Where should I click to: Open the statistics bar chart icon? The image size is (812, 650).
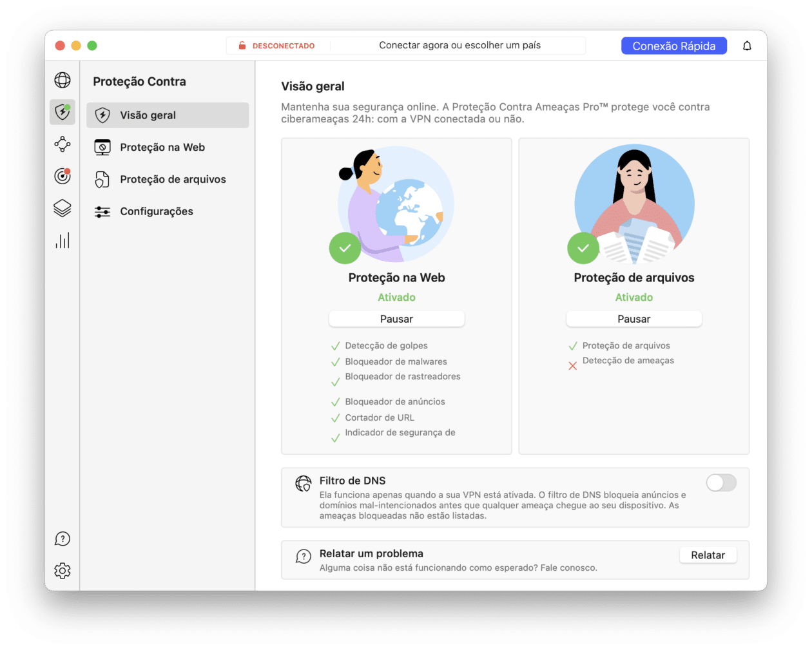click(x=63, y=241)
